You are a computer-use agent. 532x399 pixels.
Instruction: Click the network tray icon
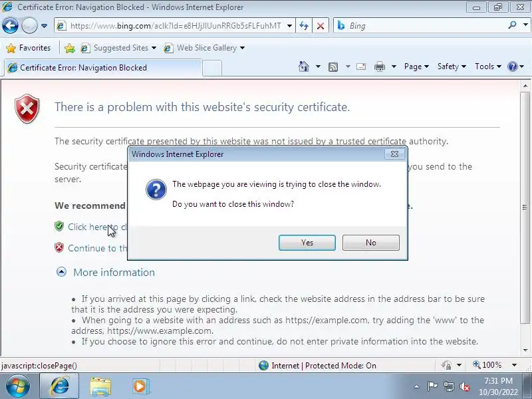448,386
